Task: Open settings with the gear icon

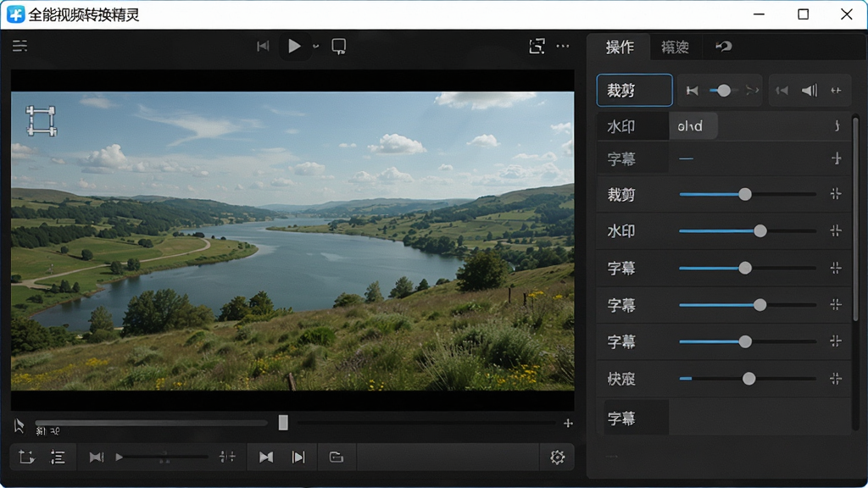Action: click(x=558, y=457)
